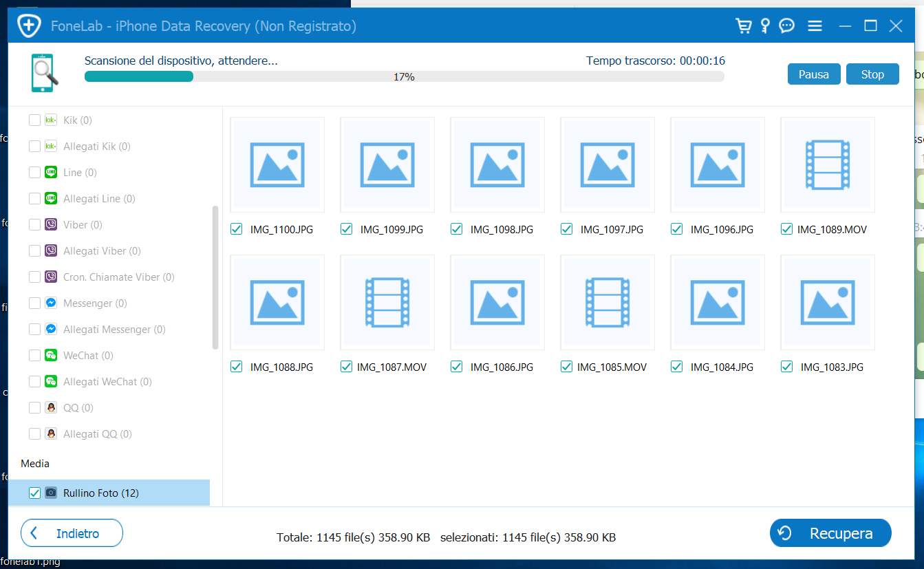924x569 pixels.
Task: Click the scan progress bar
Action: (404, 76)
